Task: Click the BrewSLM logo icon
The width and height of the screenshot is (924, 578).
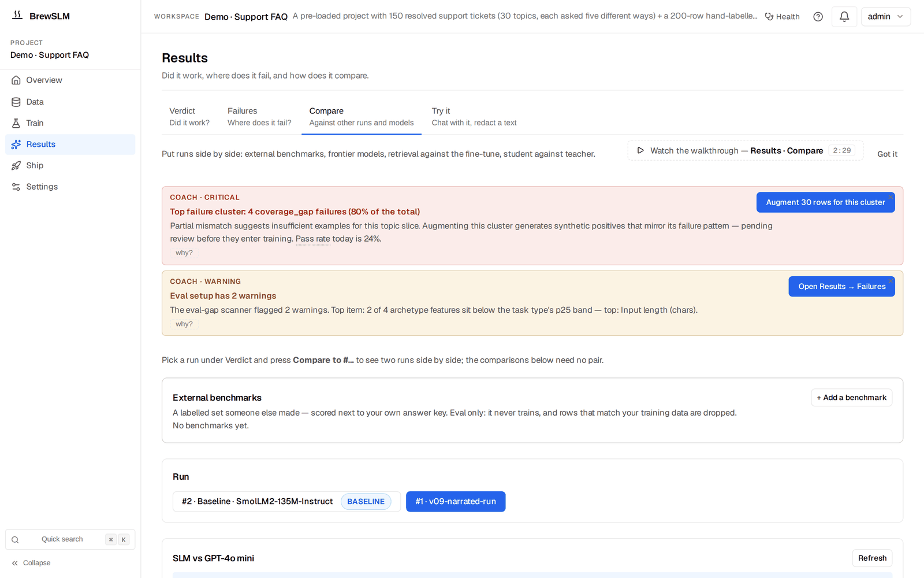Action: point(17,16)
